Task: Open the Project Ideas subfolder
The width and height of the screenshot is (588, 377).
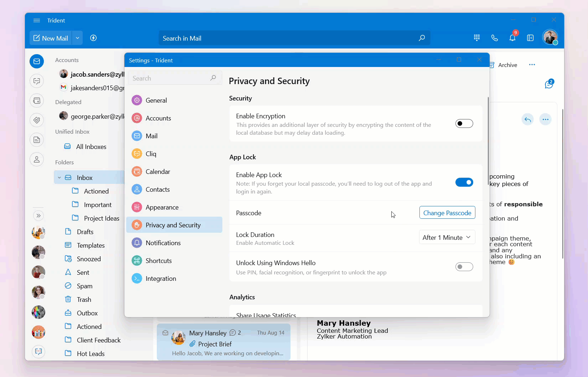Action: (96, 218)
